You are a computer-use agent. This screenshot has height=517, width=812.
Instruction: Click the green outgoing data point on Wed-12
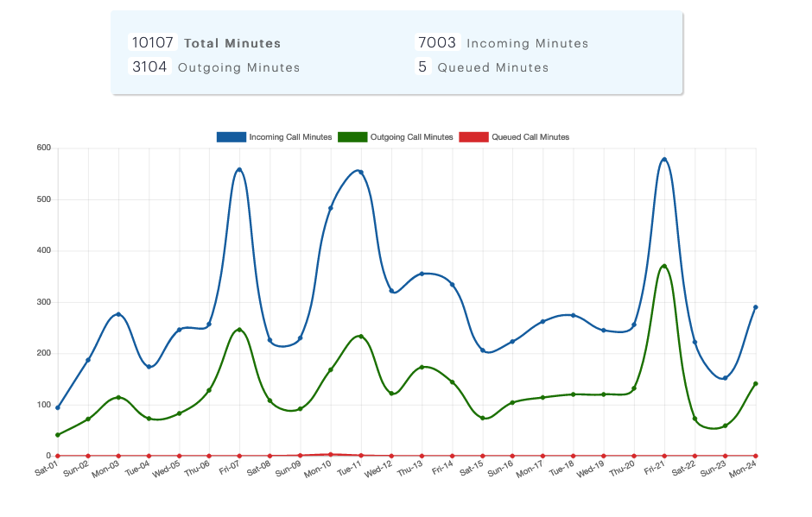coord(391,394)
